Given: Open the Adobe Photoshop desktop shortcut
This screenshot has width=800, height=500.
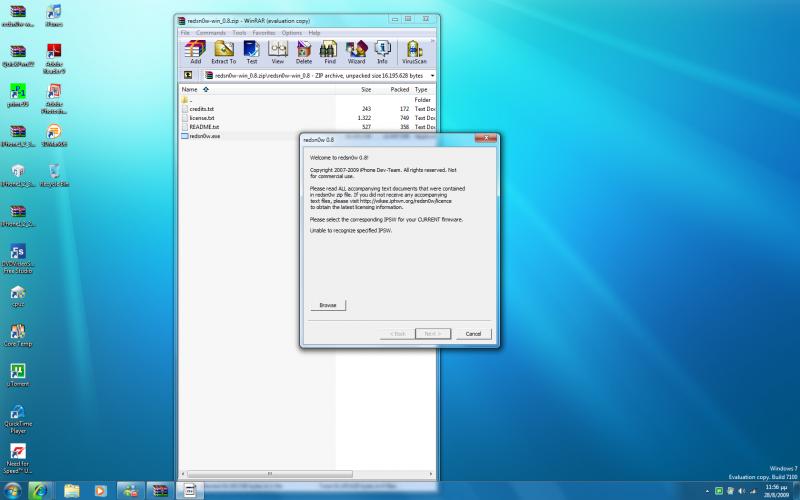Looking at the screenshot, I should click(x=54, y=98).
